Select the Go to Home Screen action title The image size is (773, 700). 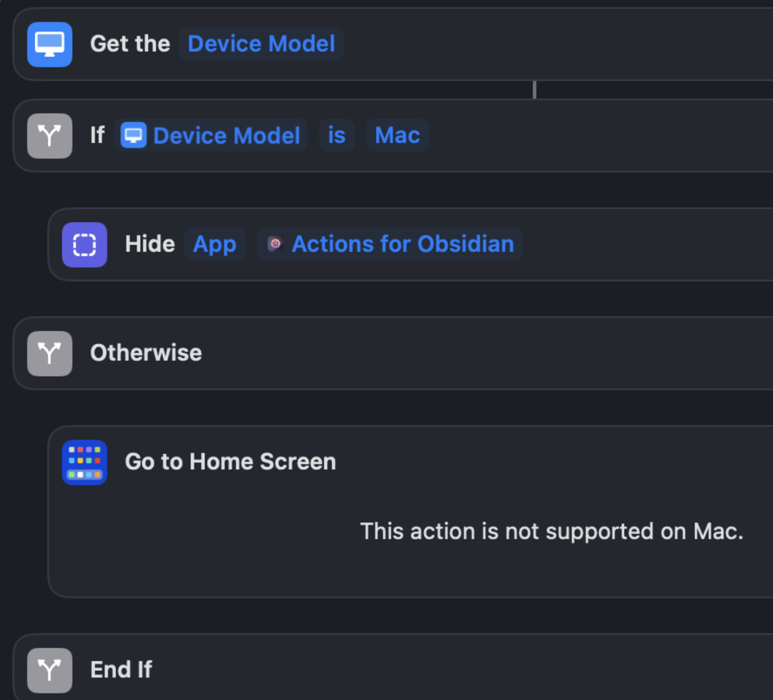coord(230,462)
